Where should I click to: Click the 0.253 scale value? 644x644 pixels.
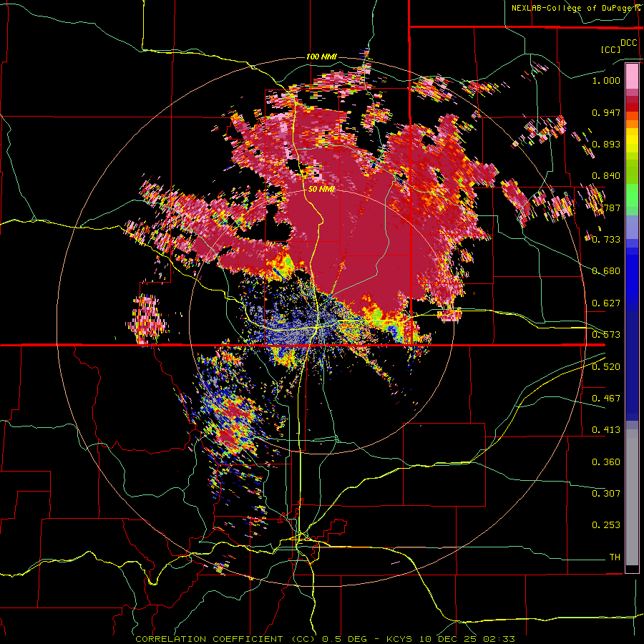[606, 525]
